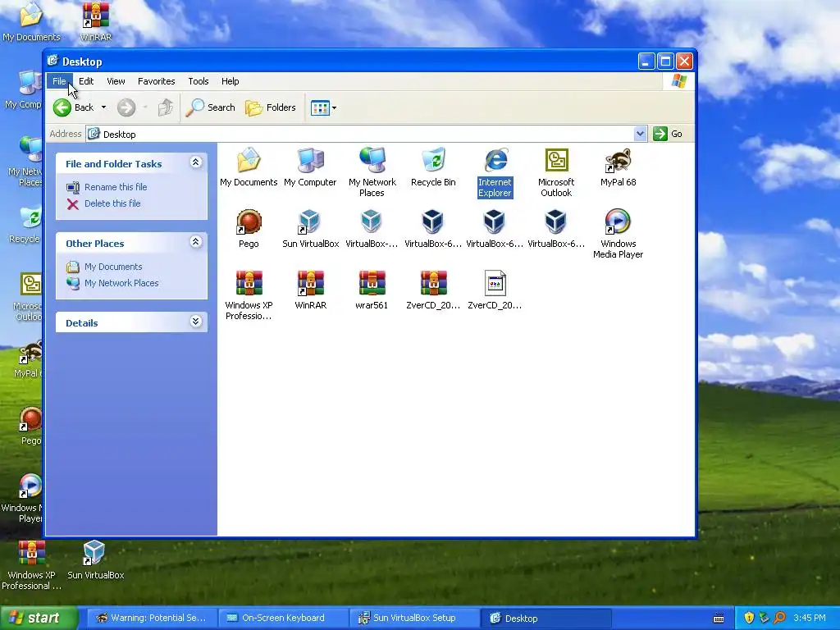The height and width of the screenshot is (630, 840).
Task: Select My Computer icon in file pane
Action: pos(310,167)
